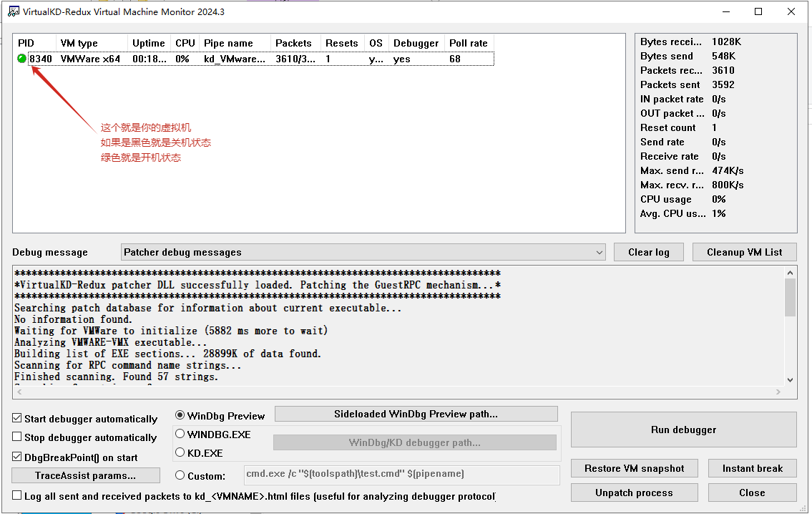Image resolution: width=812 pixels, height=514 pixels.
Task: Click the Instant break button
Action: point(752,468)
